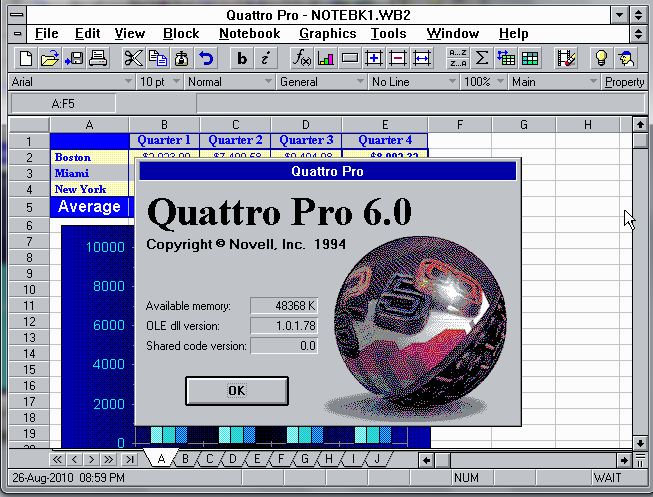
Task: Open the 100% zoom dropdown
Action: pyautogui.click(x=501, y=82)
